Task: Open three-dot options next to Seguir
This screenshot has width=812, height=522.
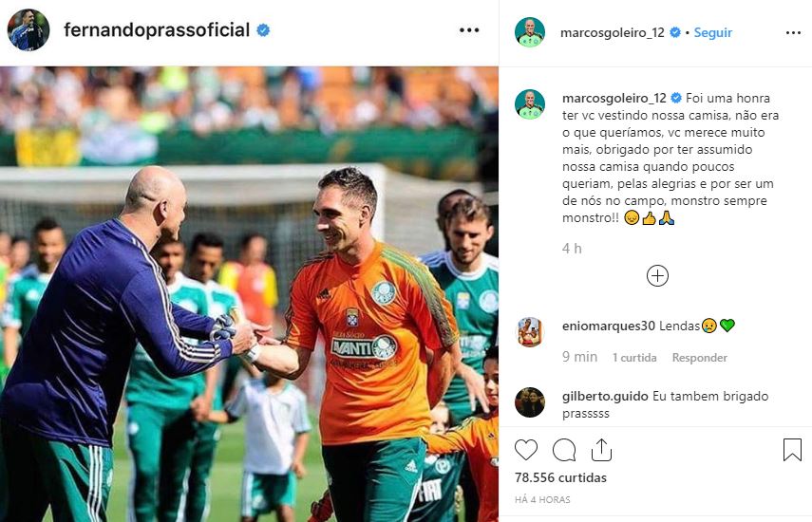Action: (x=793, y=32)
